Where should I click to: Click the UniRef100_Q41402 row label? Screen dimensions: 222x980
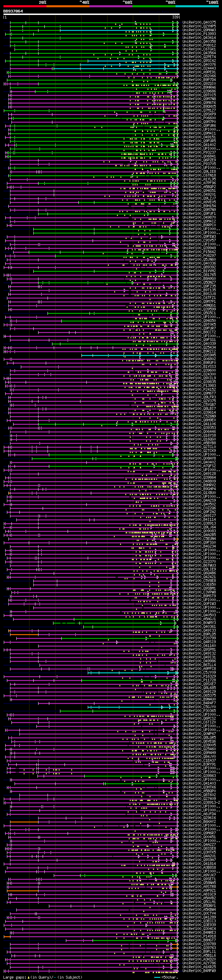coord(199,145)
